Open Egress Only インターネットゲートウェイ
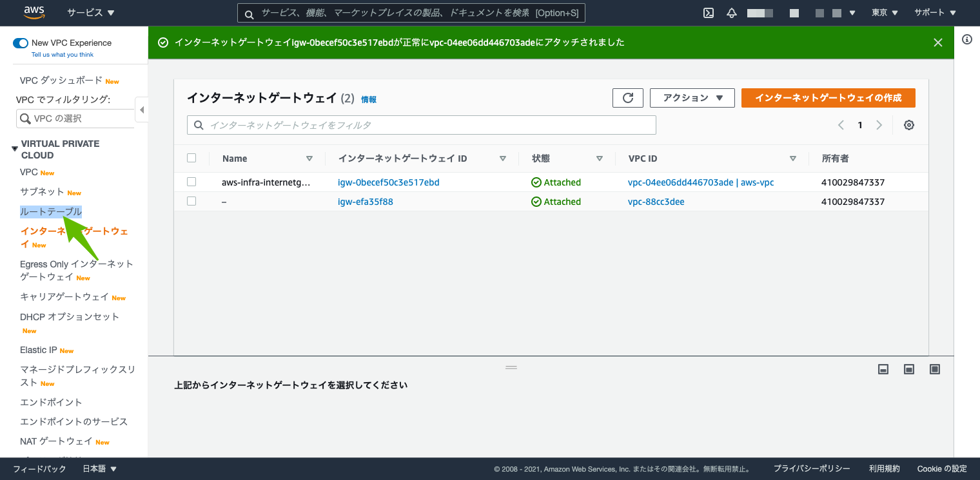980x480 pixels. point(77,271)
